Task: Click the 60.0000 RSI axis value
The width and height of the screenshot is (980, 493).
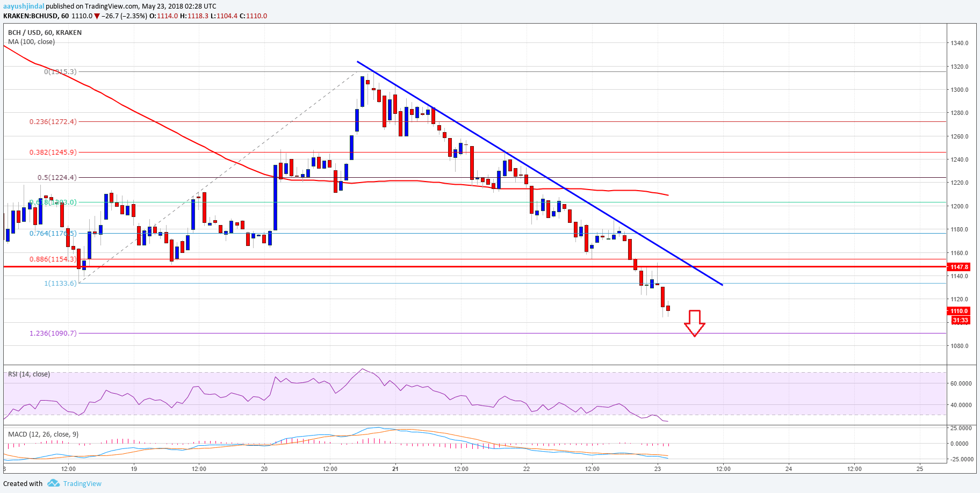Action: 961,383
